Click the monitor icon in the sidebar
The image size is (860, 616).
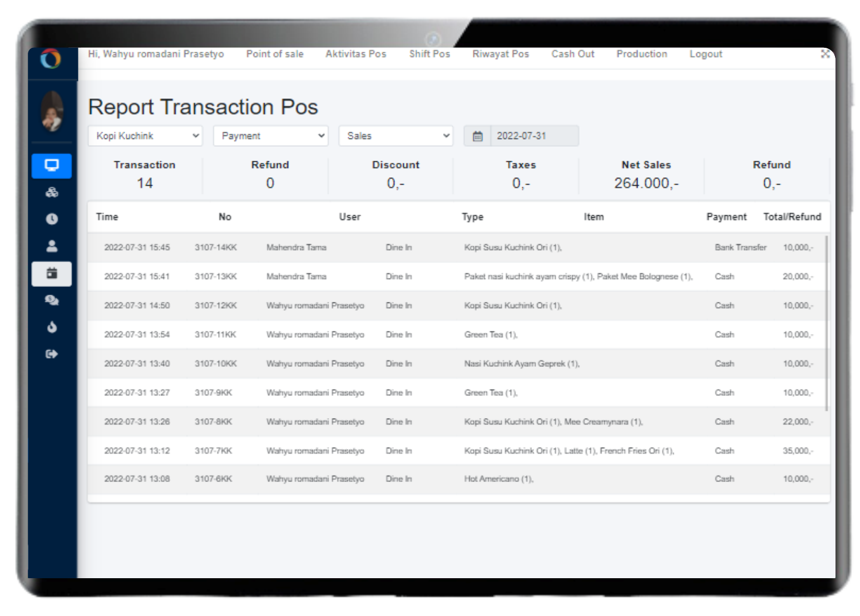click(52, 166)
